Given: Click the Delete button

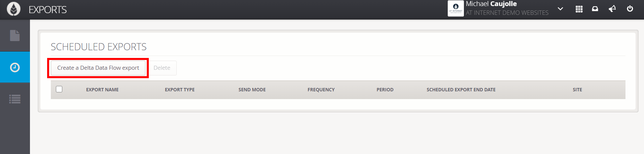Looking at the screenshot, I should [162, 68].
